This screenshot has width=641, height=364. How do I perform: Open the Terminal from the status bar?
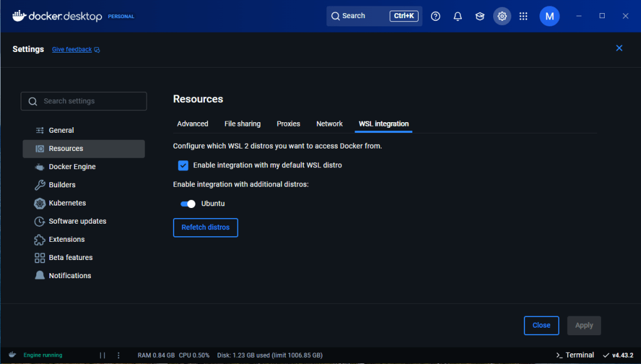[575, 355]
